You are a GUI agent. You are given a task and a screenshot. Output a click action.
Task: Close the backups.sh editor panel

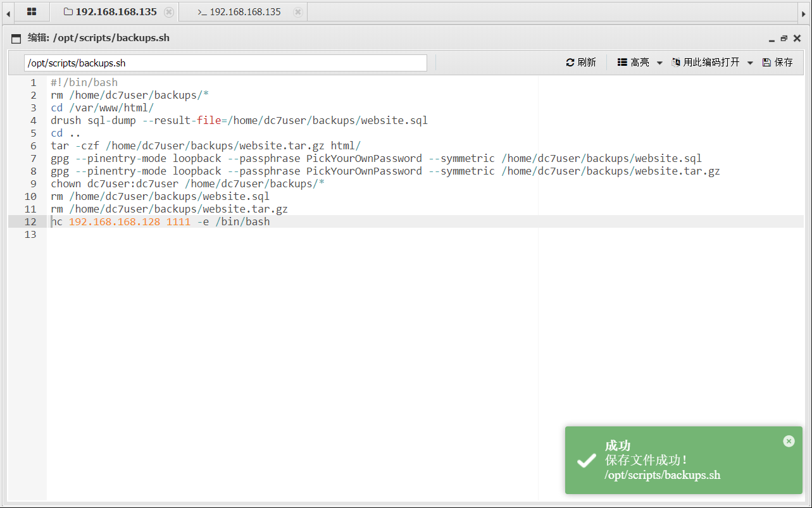[x=797, y=39]
